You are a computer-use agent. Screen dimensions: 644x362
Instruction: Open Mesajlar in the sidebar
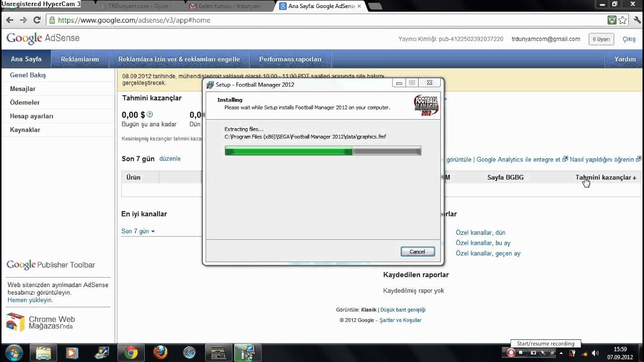pos(23,88)
